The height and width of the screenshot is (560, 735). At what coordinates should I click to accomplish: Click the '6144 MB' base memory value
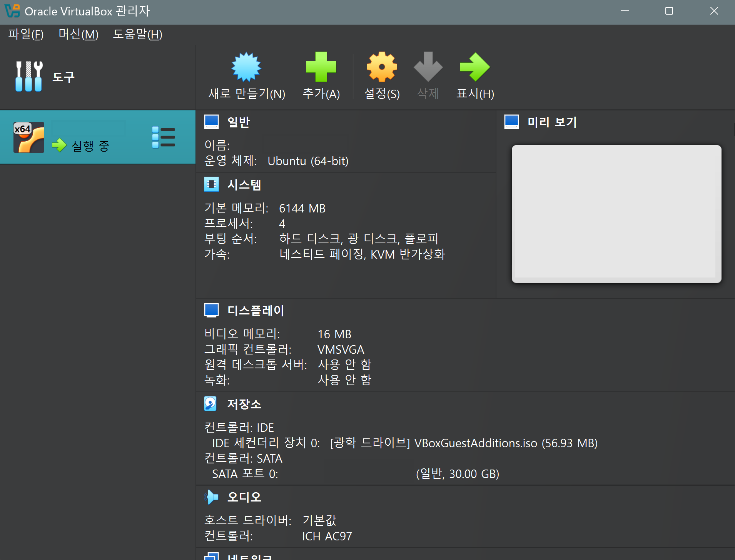302,208
